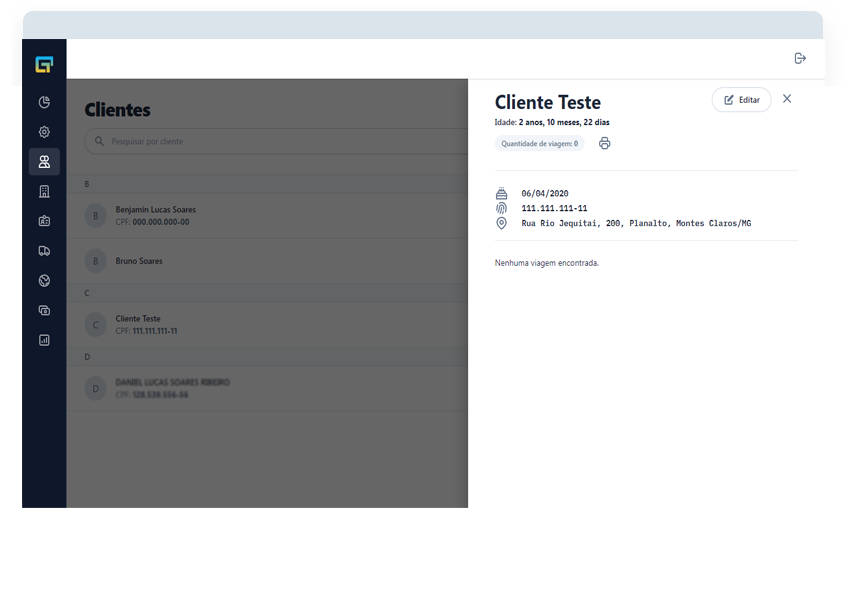Select the fingerprint icon beside the CPF number
Viewport: 846px width, 606px height.
pos(500,208)
